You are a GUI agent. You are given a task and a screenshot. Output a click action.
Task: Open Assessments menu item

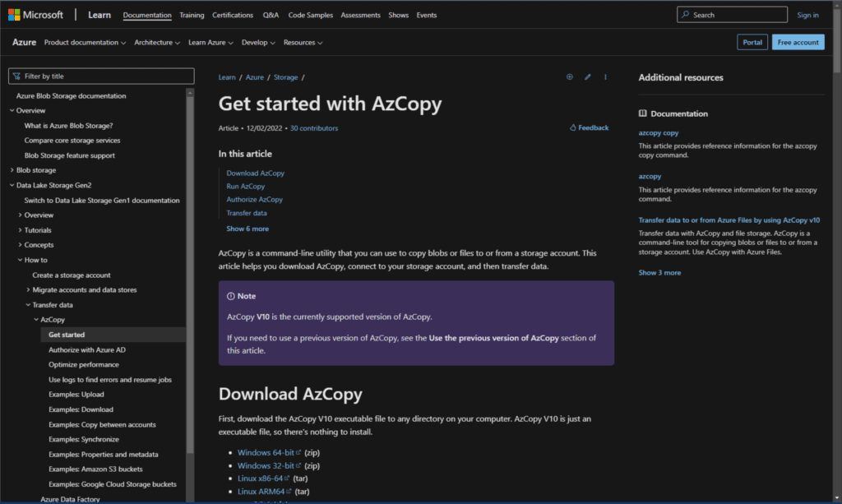tap(360, 15)
